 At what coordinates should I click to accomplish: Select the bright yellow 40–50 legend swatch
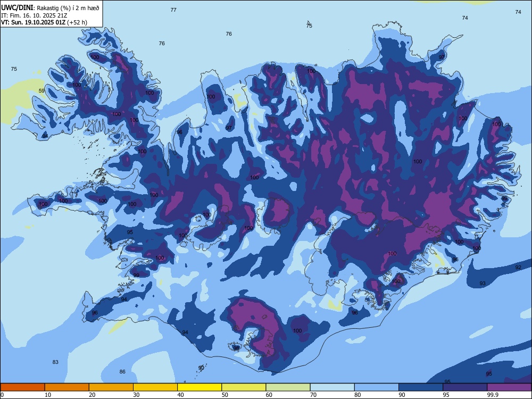tap(199, 387)
